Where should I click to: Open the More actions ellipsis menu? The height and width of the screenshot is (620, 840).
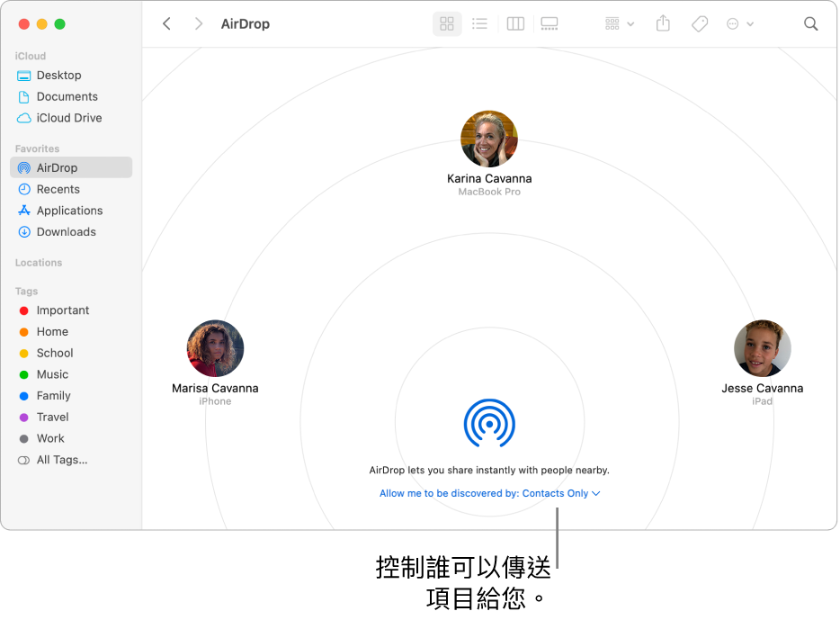[x=740, y=23]
